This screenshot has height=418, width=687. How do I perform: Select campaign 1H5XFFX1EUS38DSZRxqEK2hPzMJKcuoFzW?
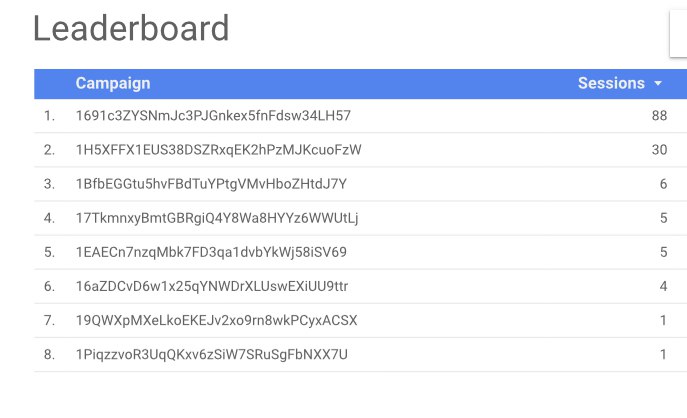click(219, 150)
